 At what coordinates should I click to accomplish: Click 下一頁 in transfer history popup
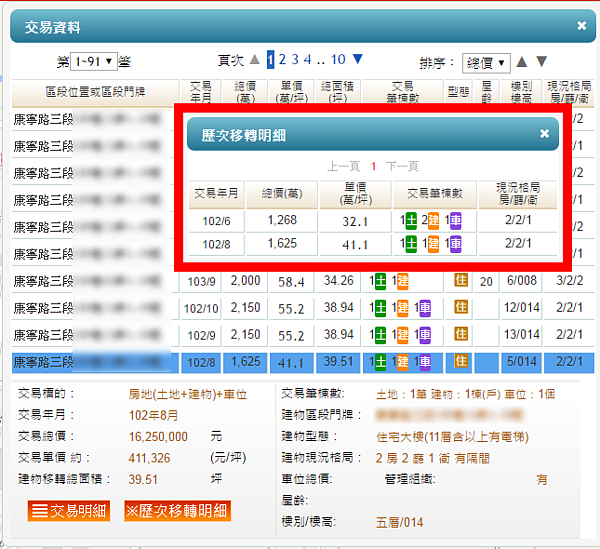[x=403, y=166]
